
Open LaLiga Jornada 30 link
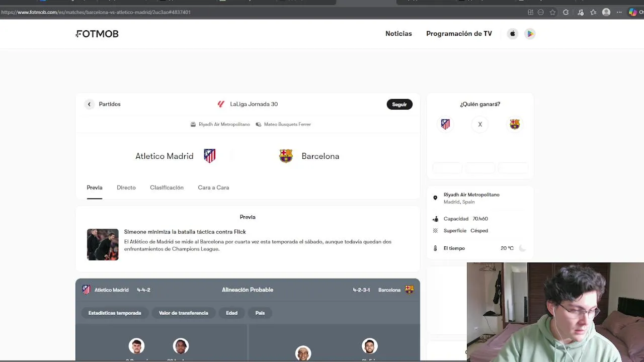(x=254, y=104)
